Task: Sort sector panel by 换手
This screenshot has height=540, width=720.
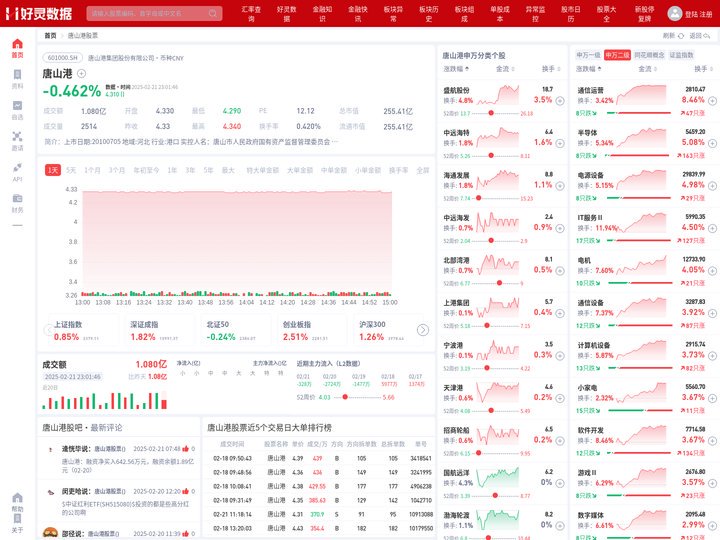Action: point(703,69)
